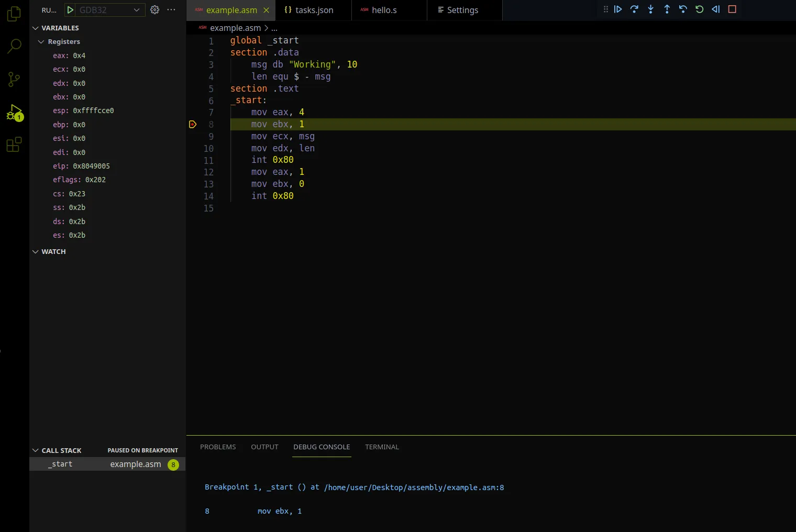Open the Explorer view in activity bar
Viewport: 796px width, 532px height.
coord(14,14)
